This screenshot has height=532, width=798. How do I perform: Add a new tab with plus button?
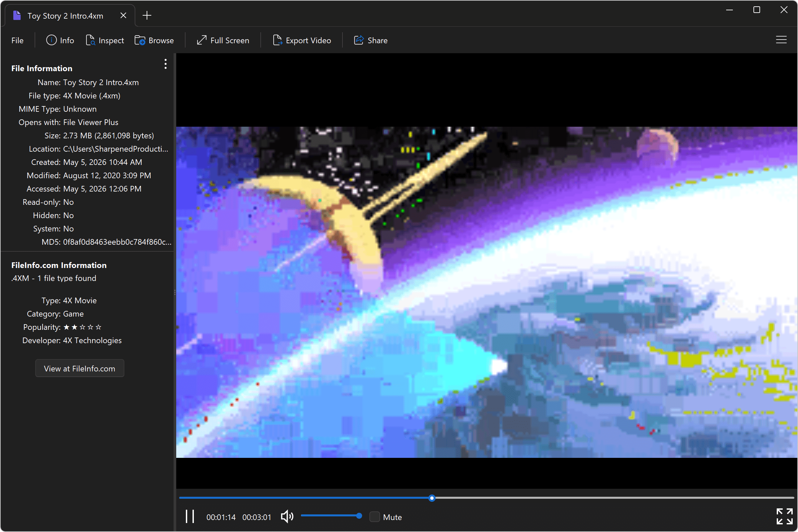[147, 16]
